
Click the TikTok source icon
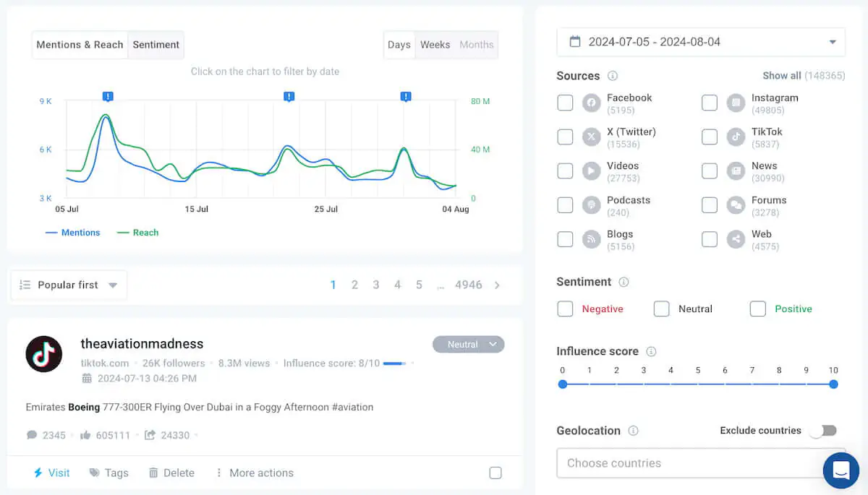click(x=735, y=137)
